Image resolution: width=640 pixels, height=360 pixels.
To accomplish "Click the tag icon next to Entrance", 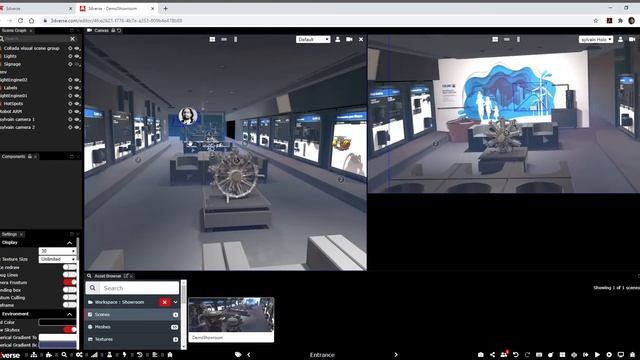I will coord(238,355).
